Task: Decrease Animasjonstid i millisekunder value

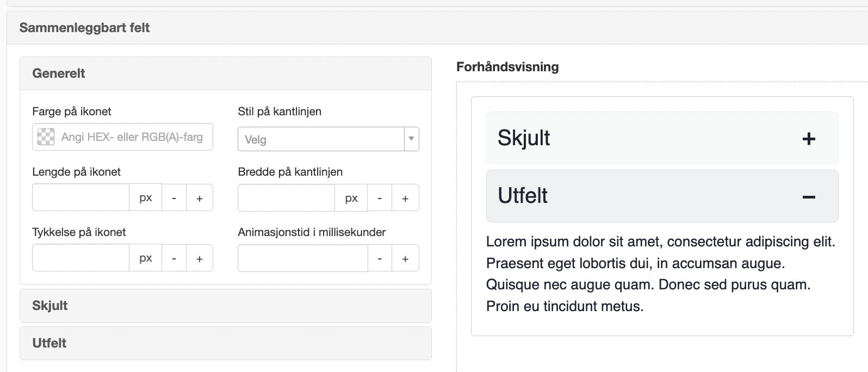Action: click(380, 258)
